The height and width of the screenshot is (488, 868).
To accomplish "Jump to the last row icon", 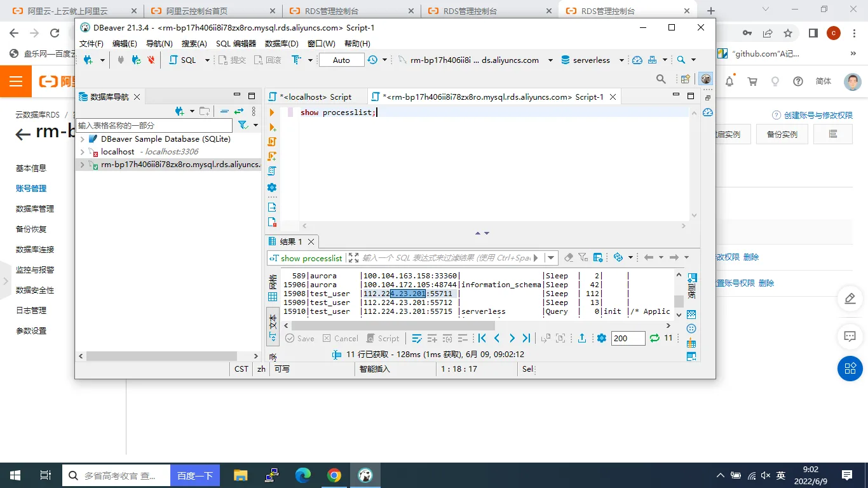I will pyautogui.click(x=526, y=338).
